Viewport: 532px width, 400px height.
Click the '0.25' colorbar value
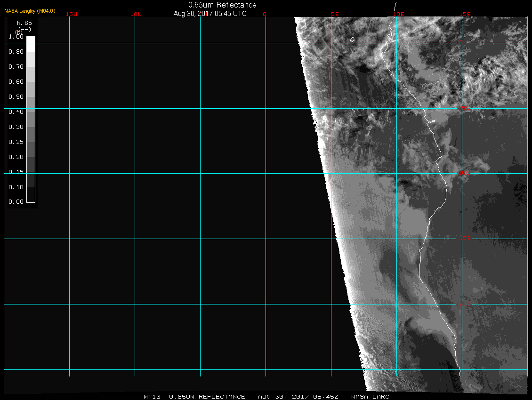(x=16, y=142)
